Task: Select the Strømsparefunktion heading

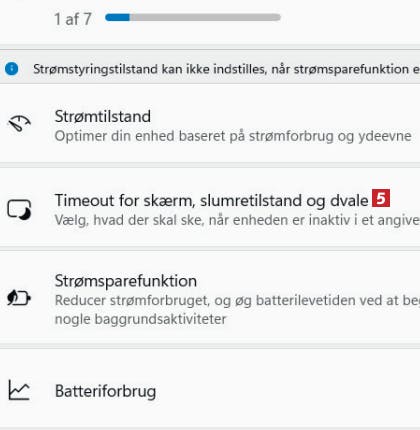Action: click(126, 281)
